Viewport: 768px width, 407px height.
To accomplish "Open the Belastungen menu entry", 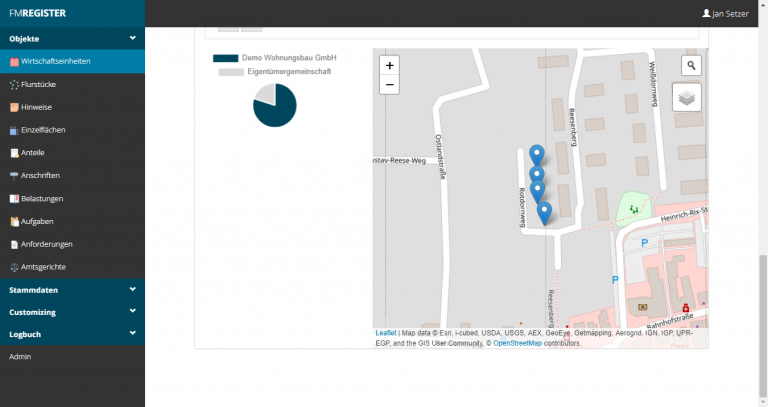I will pyautogui.click(x=72, y=198).
